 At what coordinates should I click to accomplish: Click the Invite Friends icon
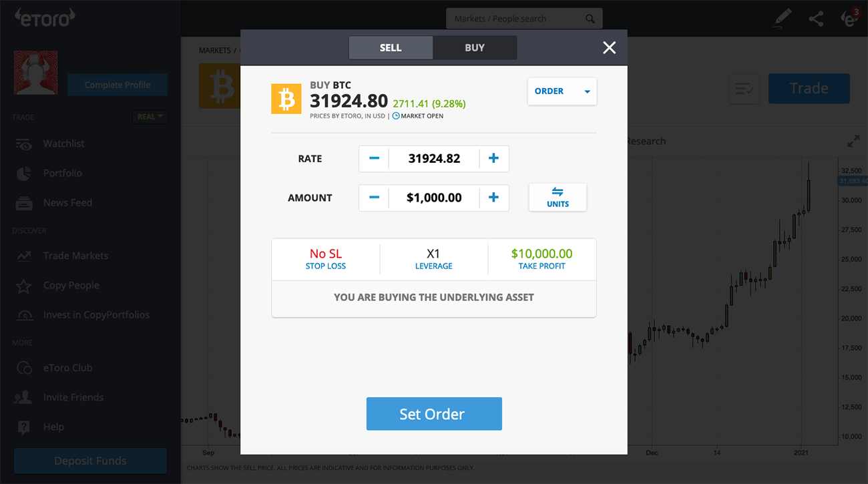click(24, 397)
